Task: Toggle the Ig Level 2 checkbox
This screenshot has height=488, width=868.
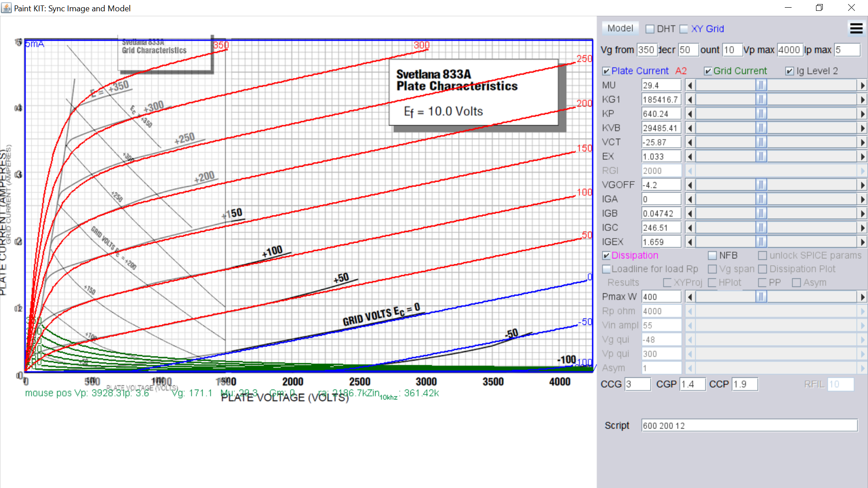Action: tap(789, 71)
